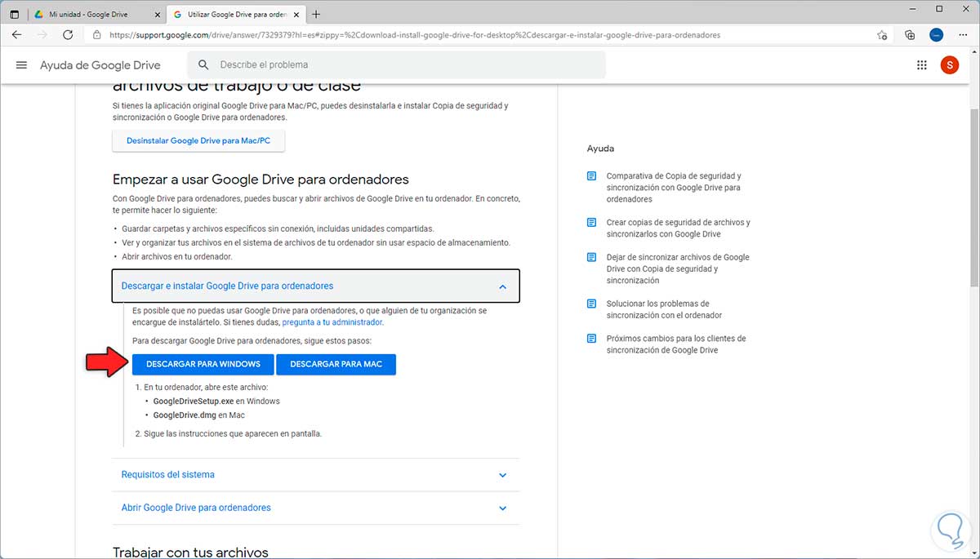Viewport: 980px width, 559px height.
Task: Click the browser address bar URL
Action: tap(415, 35)
